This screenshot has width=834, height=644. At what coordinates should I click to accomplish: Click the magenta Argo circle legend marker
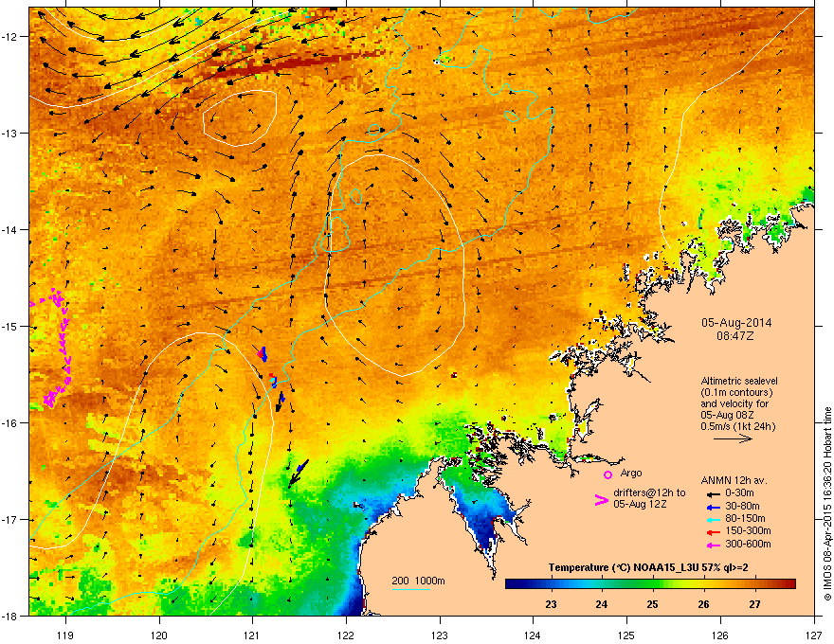point(607,474)
